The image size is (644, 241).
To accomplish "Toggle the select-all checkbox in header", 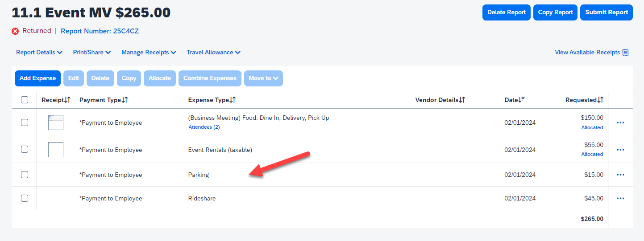I will coord(25,100).
